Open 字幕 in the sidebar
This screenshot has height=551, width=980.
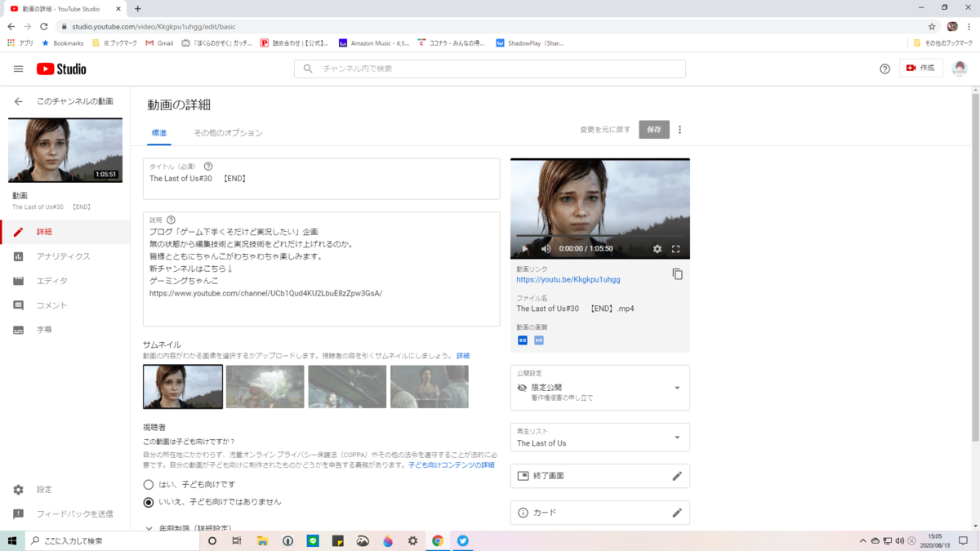65,330
